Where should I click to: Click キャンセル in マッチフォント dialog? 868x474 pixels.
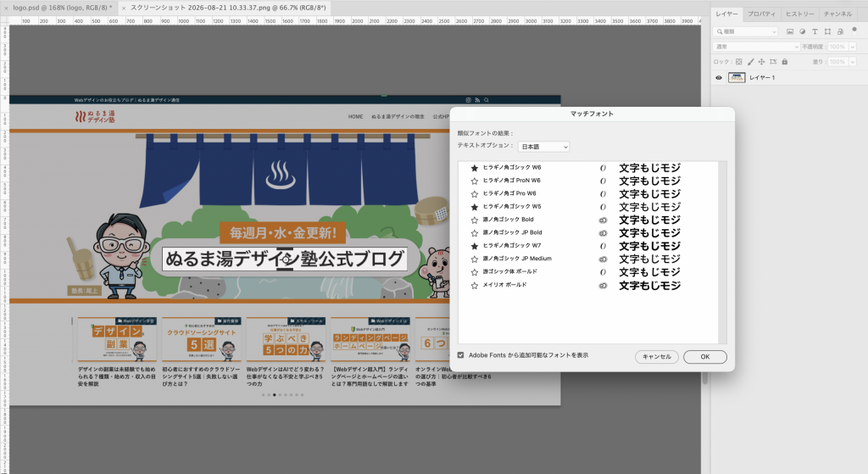657,357
